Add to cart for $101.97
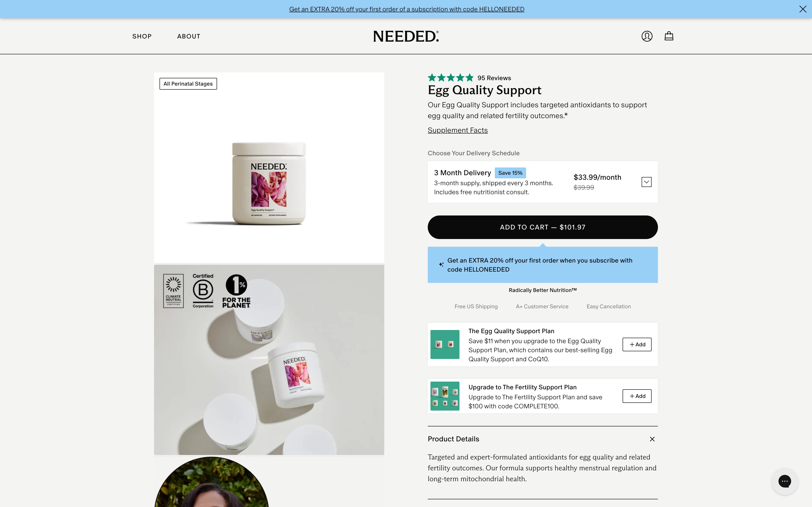This screenshot has width=812, height=507. tap(543, 227)
